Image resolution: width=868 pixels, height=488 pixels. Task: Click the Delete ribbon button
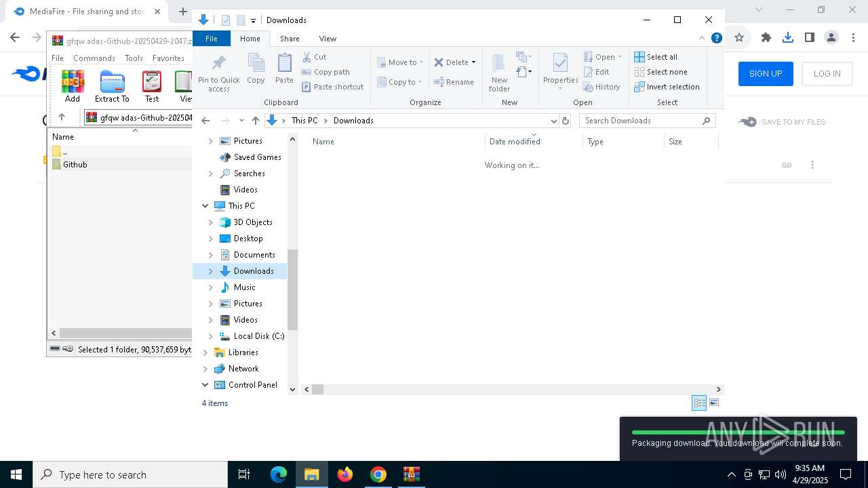[x=451, y=62]
